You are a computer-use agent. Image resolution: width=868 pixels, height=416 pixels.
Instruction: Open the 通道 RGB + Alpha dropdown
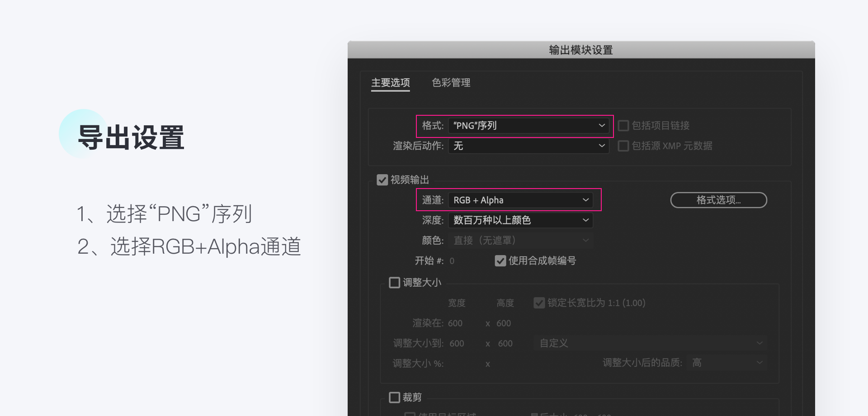tap(520, 200)
